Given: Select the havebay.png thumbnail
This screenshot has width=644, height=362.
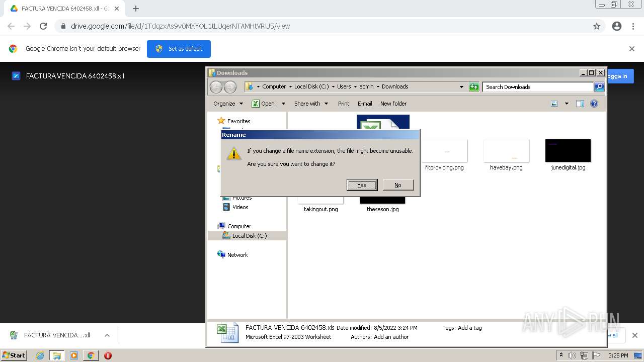Looking at the screenshot, I should pos(506,151).
